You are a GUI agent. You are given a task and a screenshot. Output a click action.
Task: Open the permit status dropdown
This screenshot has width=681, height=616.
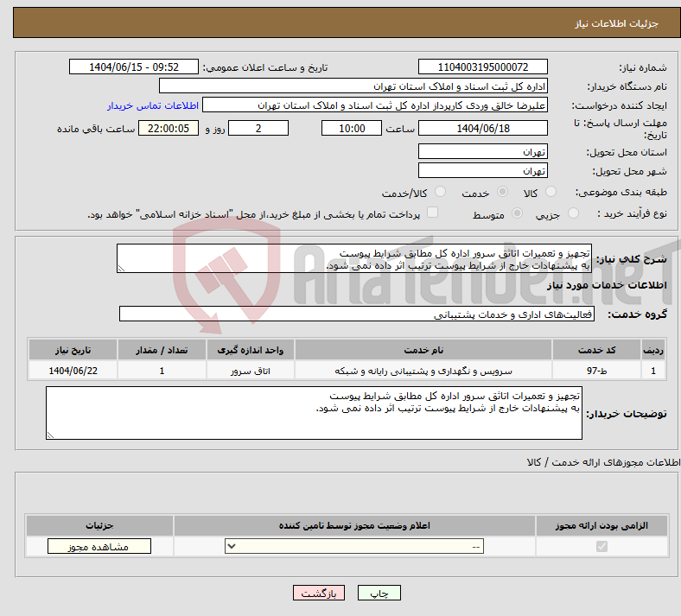(x=354, y=546)
